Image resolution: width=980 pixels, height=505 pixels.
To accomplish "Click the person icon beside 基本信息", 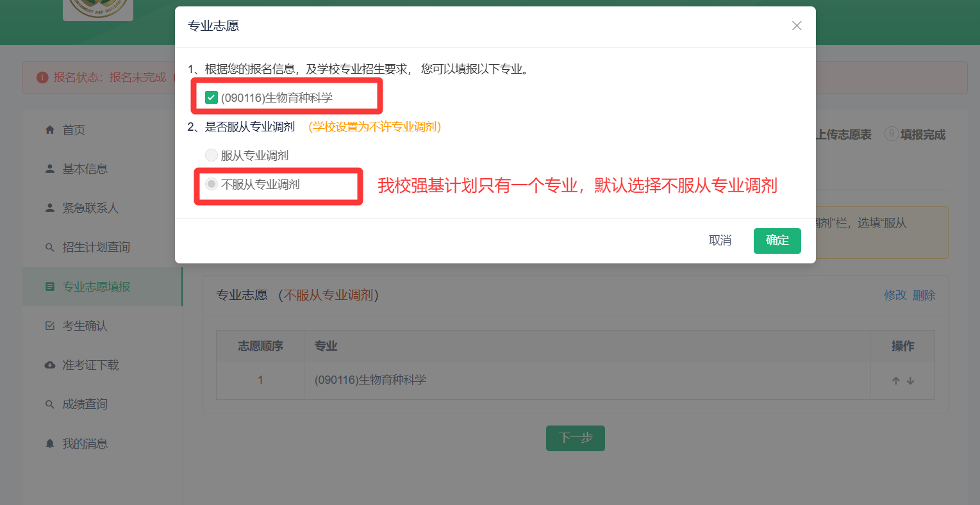I will (x=50, y=169).
